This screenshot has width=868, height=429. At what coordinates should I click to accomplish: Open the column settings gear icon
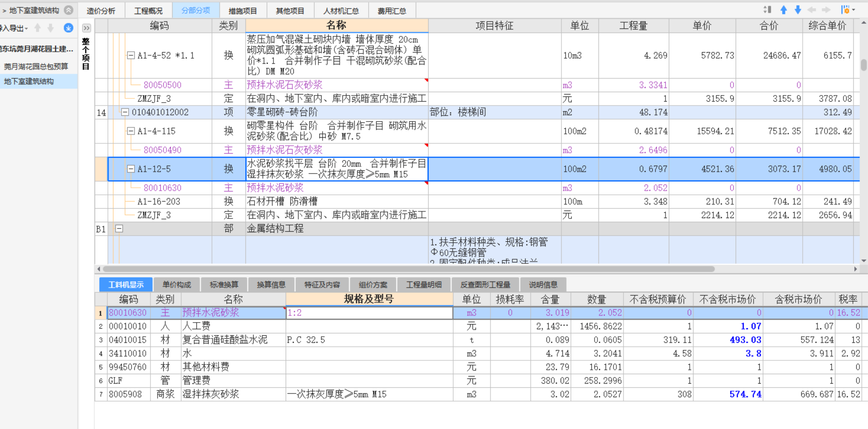[x=845, y=10]
